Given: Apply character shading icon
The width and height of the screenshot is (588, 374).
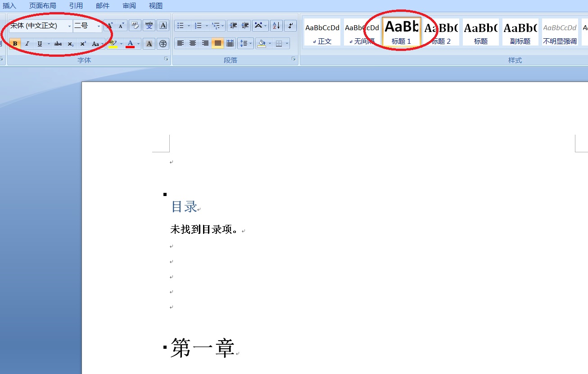Looking at the screenshot, I should pyautogui.click(x=149, y=44).
